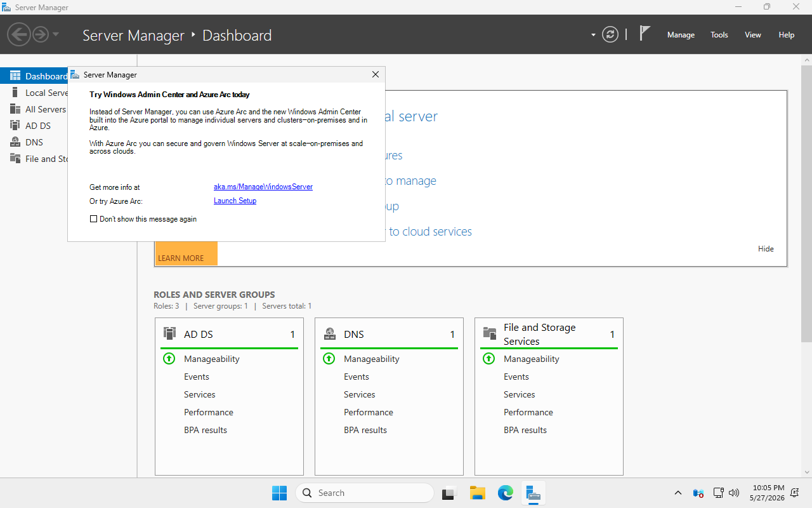
Task: Select File and Storage Services in sidebar
Action: [x=34, y=159]
